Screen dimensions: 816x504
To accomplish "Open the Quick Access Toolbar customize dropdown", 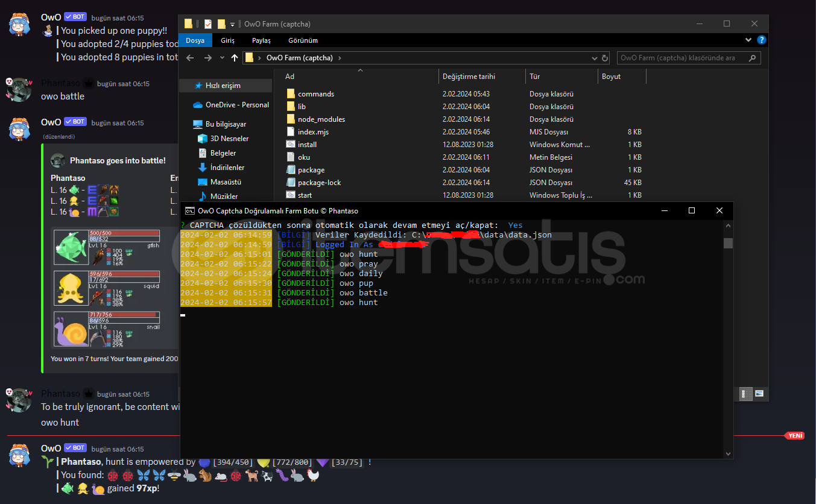I will coord(233,24).
